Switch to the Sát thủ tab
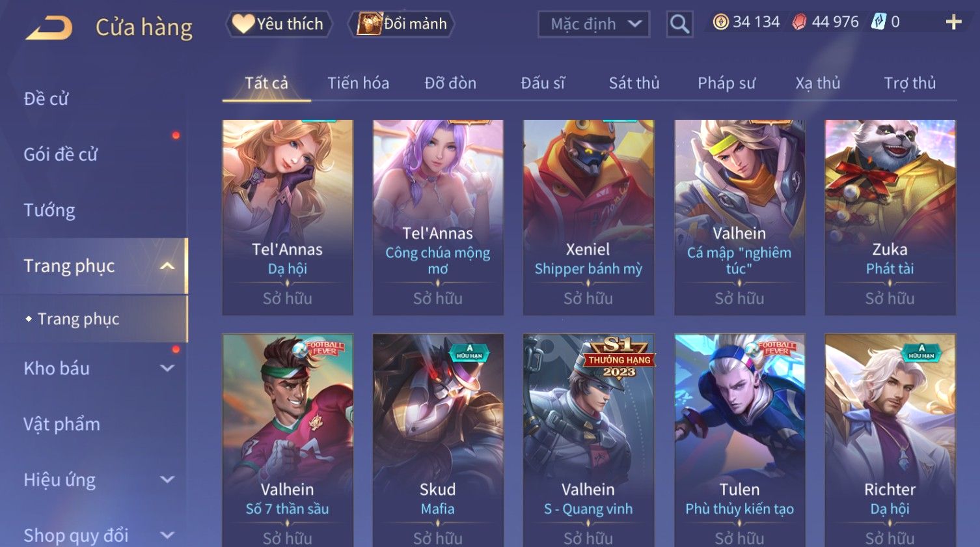This screenshot has width=980, height=547. [x=634, y=83]
